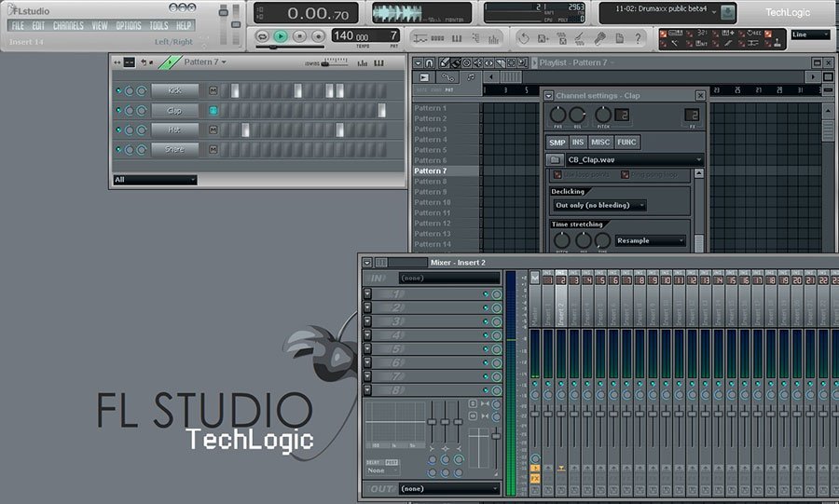
Task: Open the microphone one-click recording icon
Action: [599, 38]
